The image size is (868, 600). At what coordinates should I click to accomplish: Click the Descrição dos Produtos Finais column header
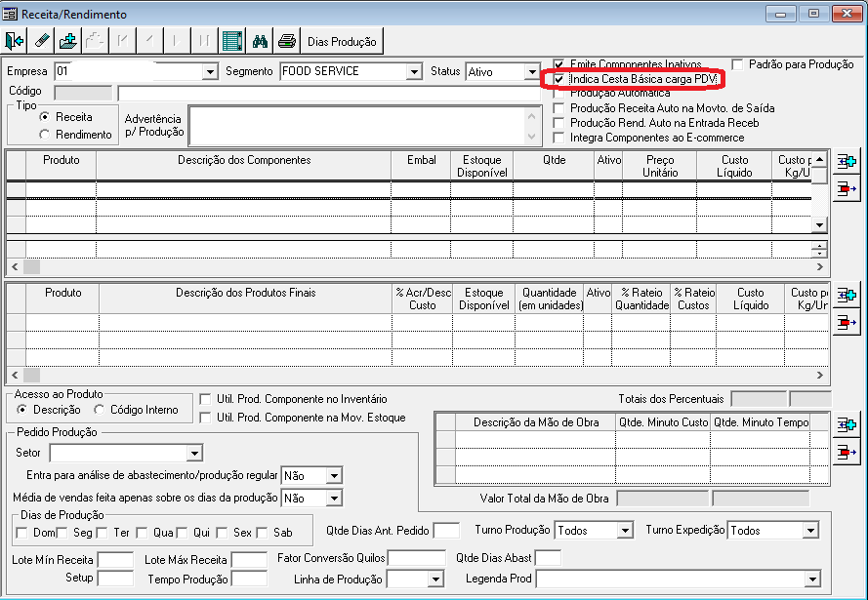click(246, 299)
